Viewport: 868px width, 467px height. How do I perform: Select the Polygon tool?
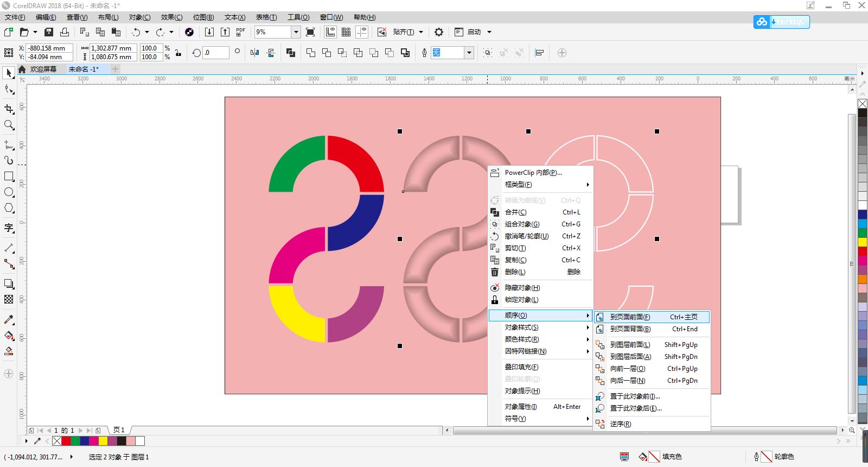pyautogui.click(x=9, y=208)
